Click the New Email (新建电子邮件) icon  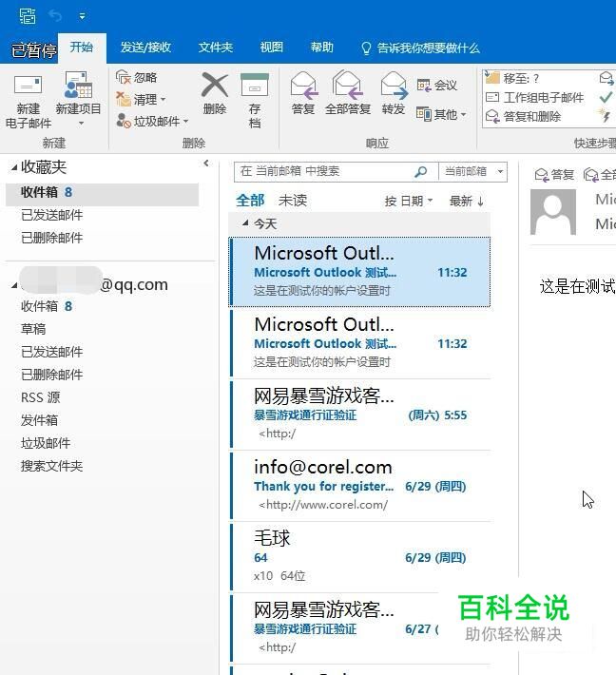pos(28,86)
